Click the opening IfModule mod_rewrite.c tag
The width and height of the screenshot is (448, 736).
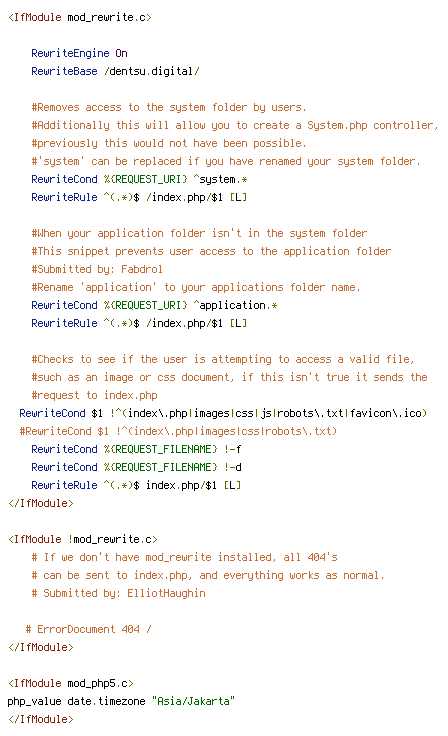(x=80, y=17)
